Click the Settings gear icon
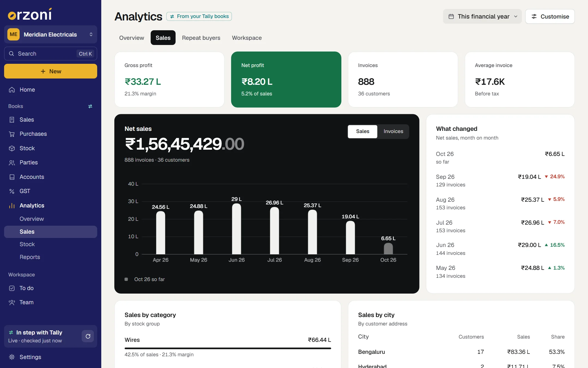Image resolution: width=588 pixels, height=368 pixels. (12, 357)
